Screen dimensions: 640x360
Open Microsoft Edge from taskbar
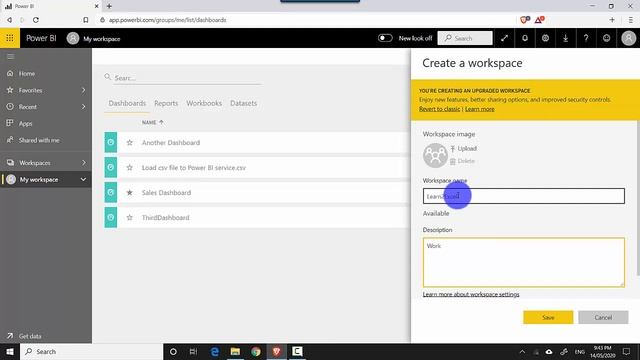(215, 351)
